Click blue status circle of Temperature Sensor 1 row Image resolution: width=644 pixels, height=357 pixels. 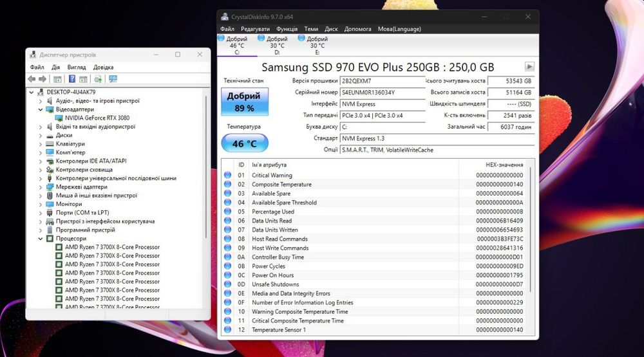[x=227, y=329]
